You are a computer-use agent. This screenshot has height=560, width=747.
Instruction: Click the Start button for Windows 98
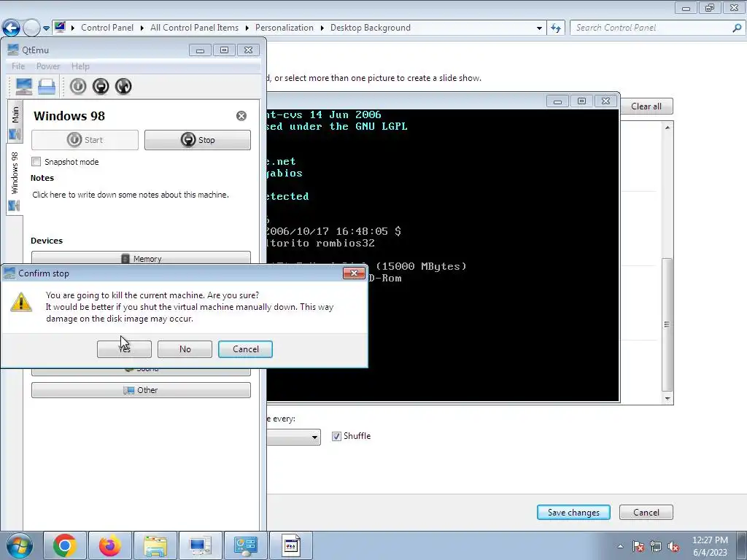pyautogui.click(x=85, y=140)
